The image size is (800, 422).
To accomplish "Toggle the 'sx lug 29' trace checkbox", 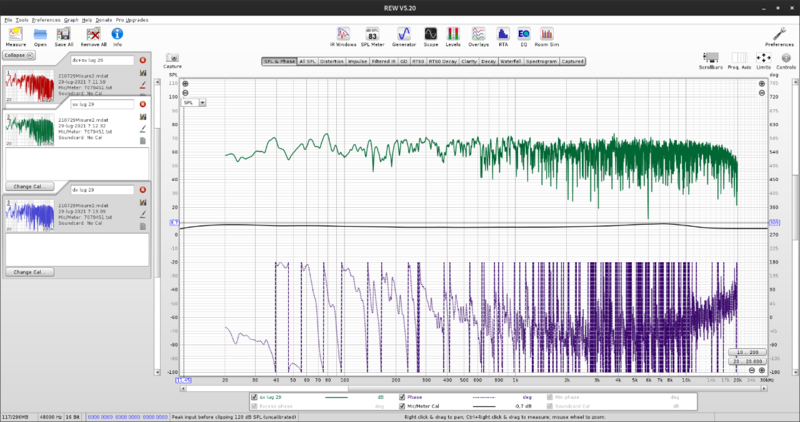I will (x=255, y=397).
